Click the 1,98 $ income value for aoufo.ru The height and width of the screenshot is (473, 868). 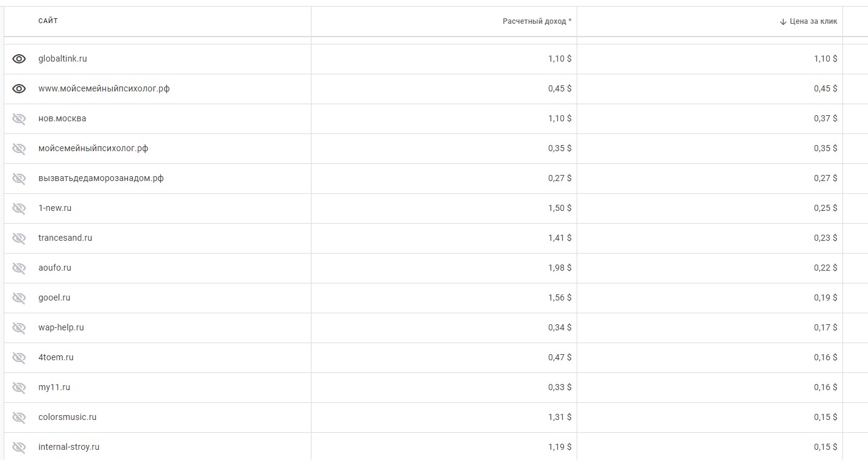click(x=560, y=268)
